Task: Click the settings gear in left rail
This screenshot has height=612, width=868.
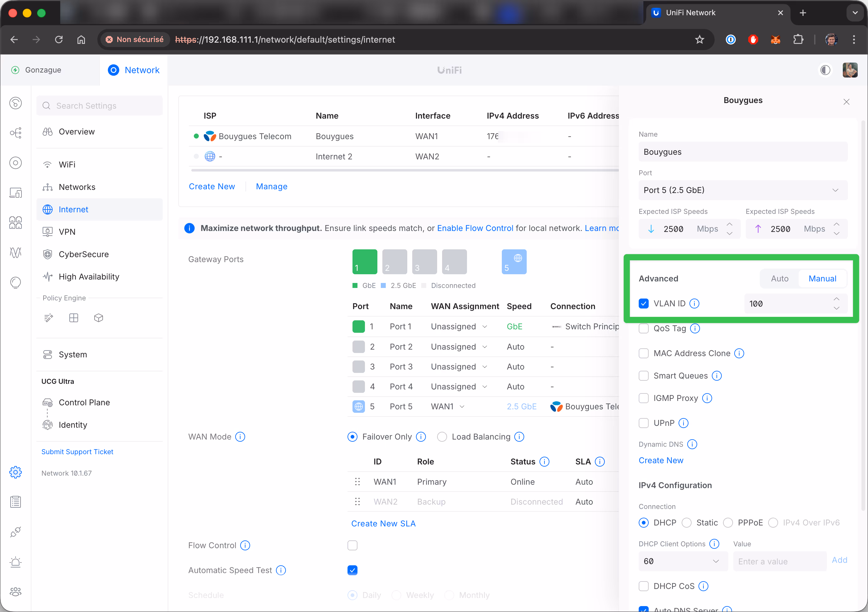Action: tap(16, 472)
